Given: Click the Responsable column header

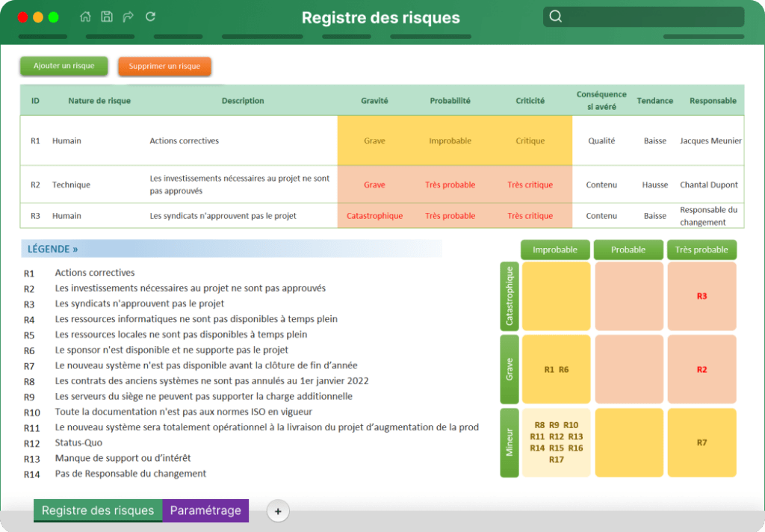Looking at the screenshot, I should 713,101.
